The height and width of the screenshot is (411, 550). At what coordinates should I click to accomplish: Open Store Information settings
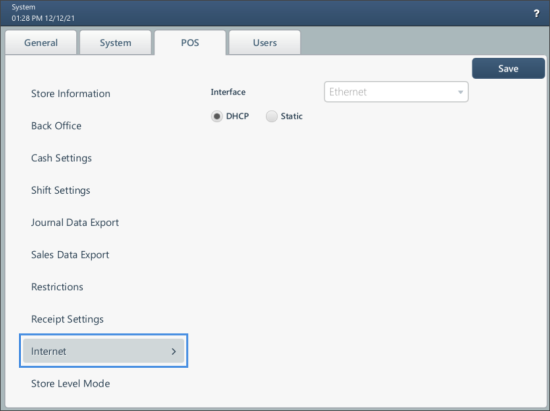point(71,94)
